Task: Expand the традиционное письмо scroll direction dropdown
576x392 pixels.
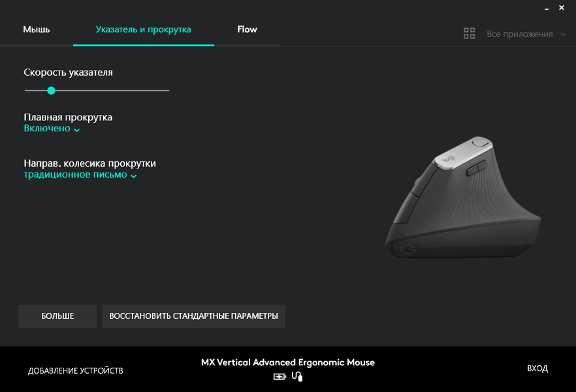Action: (x=80, y=174)
